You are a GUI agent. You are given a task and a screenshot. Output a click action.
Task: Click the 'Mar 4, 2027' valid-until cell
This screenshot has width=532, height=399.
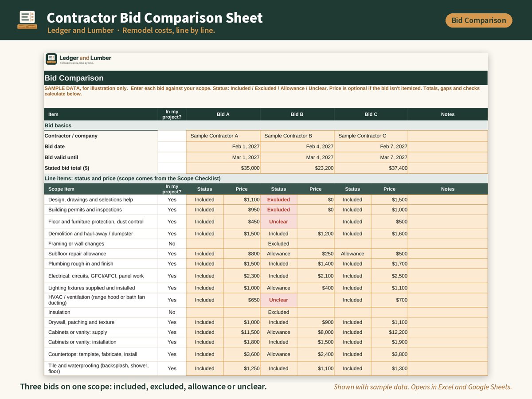click(x=297, y=157)
